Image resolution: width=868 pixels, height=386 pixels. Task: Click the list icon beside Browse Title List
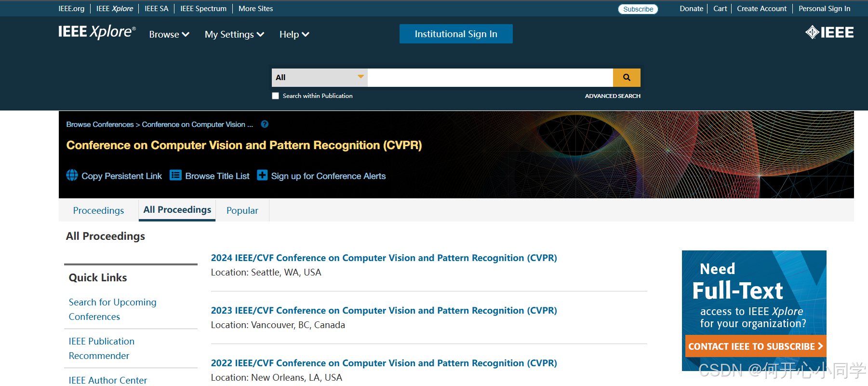tap(175, 175)
